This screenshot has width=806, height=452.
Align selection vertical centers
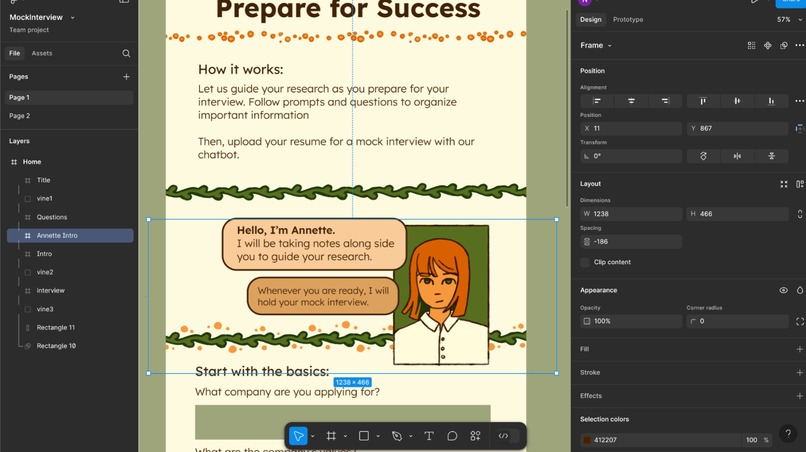[x=737, y=101]
